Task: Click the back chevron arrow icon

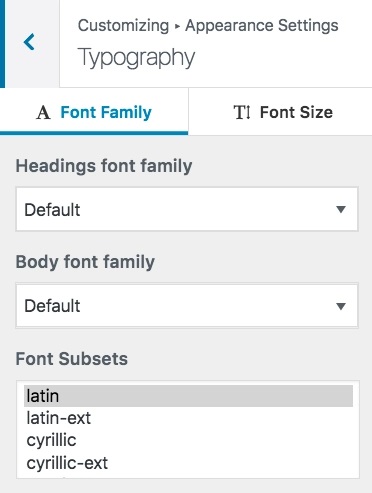Action: point(29,42)
